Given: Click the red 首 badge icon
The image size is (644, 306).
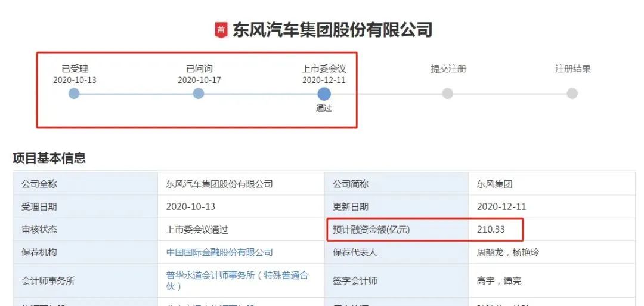Looking at the screenshot, I should tap(221, 30).
